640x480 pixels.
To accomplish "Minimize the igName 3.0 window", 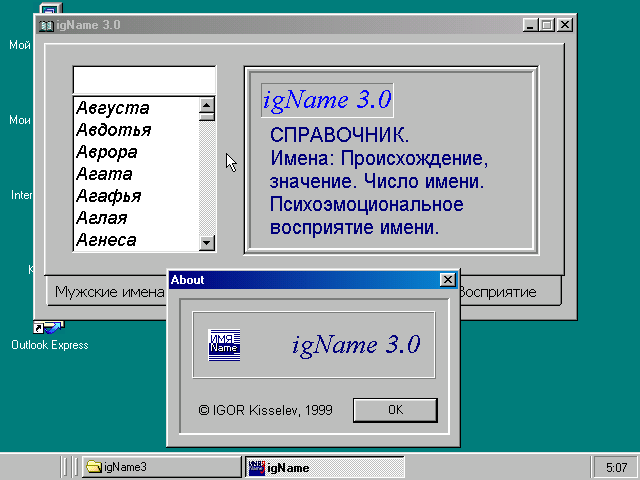I will pos(531,25).
